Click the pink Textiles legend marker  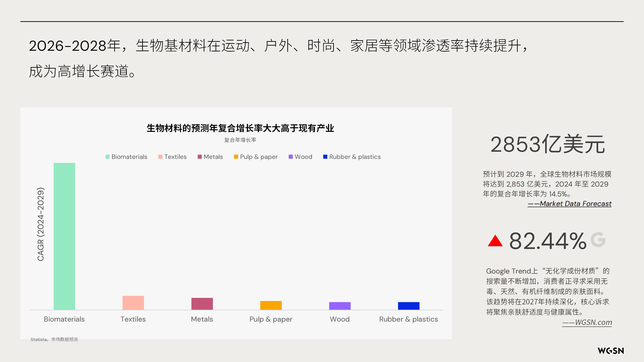(160, 157)
